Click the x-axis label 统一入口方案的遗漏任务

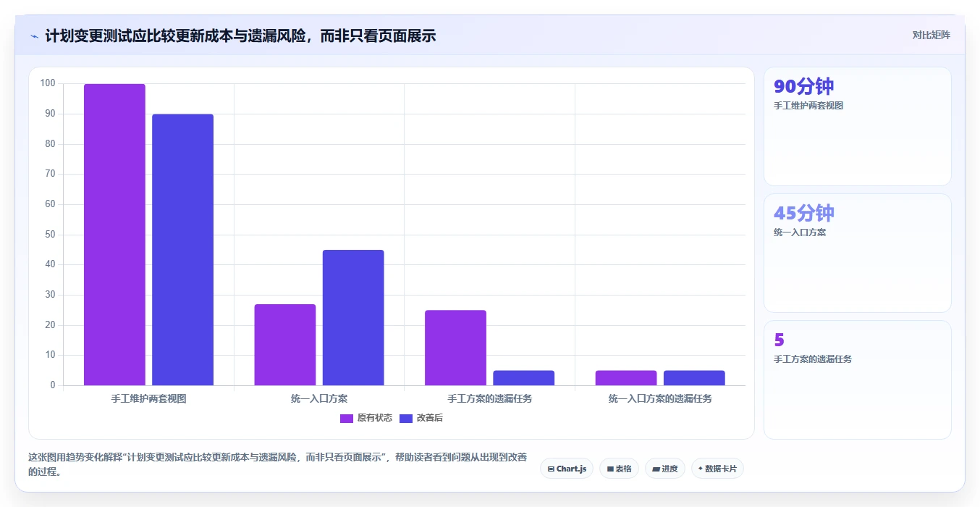pyautogui.click(x=660, y=398)
